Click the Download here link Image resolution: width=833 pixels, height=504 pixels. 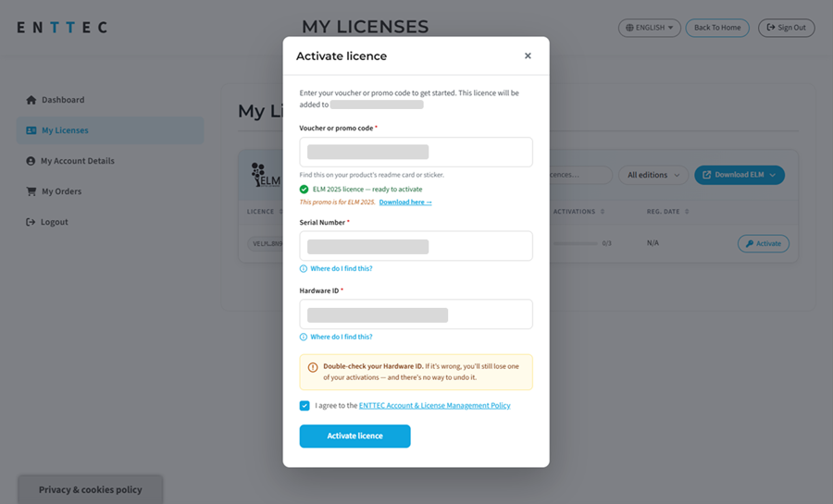click(405, 203)
